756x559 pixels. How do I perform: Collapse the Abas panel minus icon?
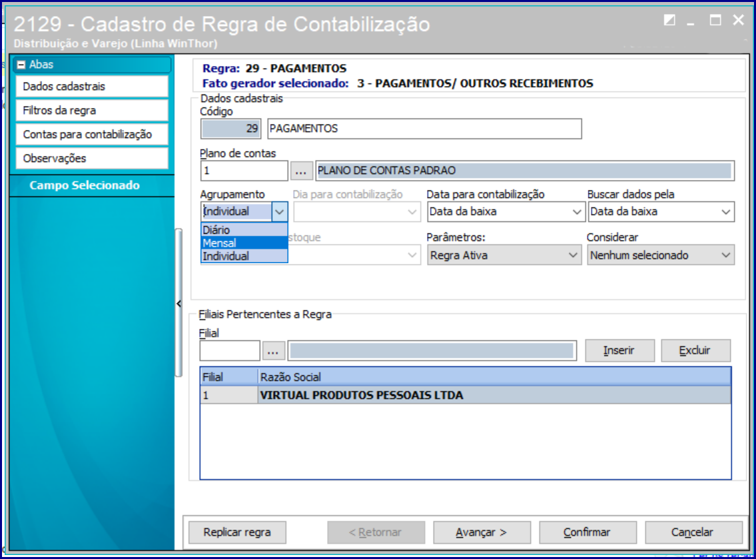(x=21, y=65)
